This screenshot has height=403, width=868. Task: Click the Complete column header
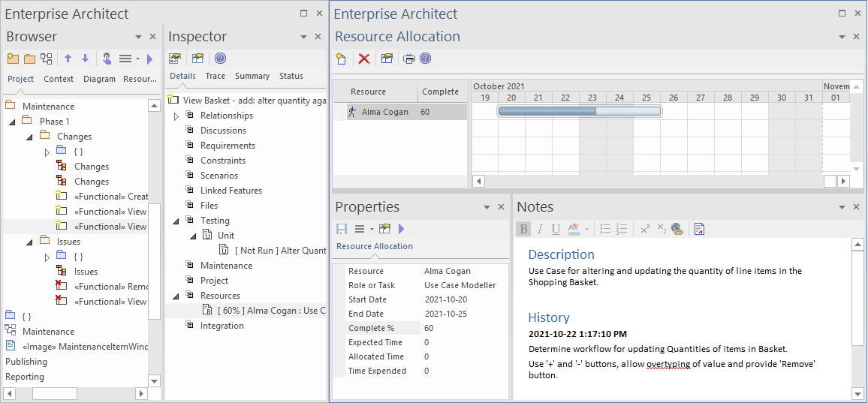pyautogui.click(x=440, y=92)
